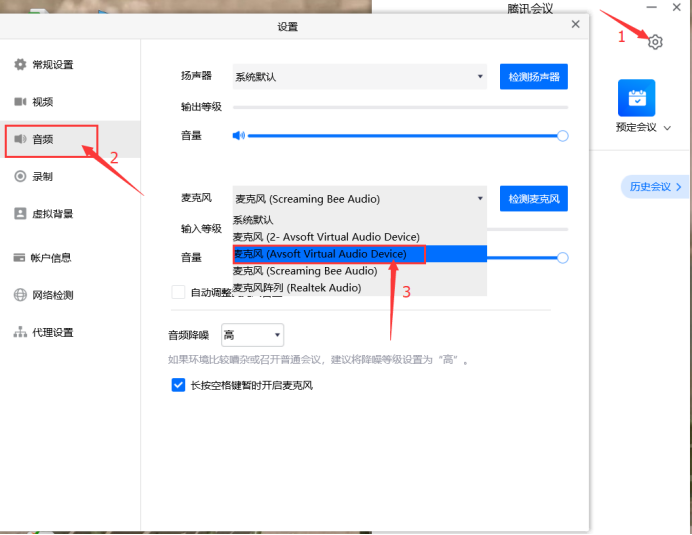Open the 音频降噪 level dropdown
692x535 pixels.
tap(252, 335)
